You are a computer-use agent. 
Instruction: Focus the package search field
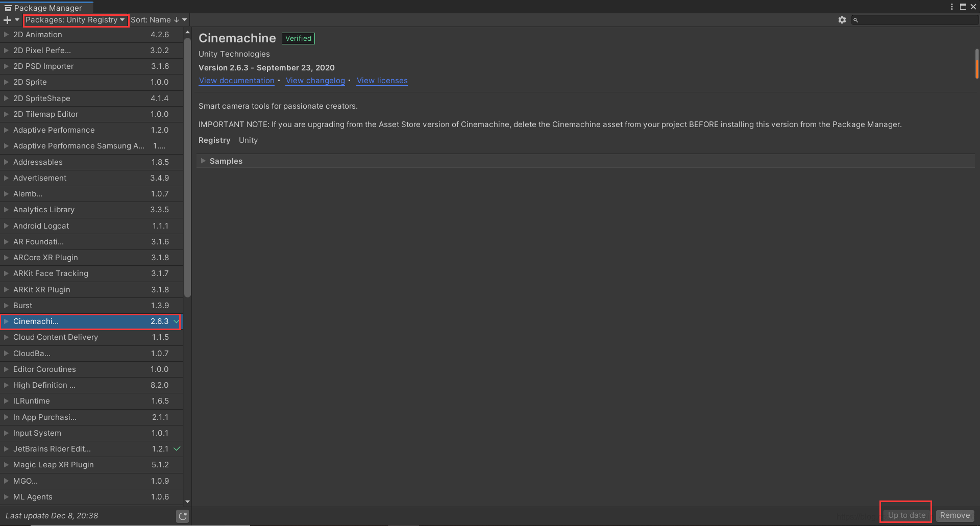pos(915,20)
